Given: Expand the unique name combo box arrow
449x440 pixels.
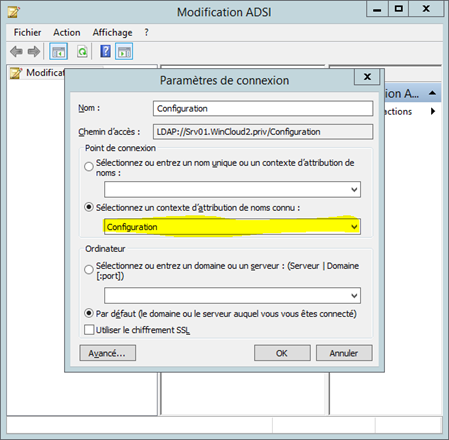Looking at the screenshot, I should click(354, 190).
